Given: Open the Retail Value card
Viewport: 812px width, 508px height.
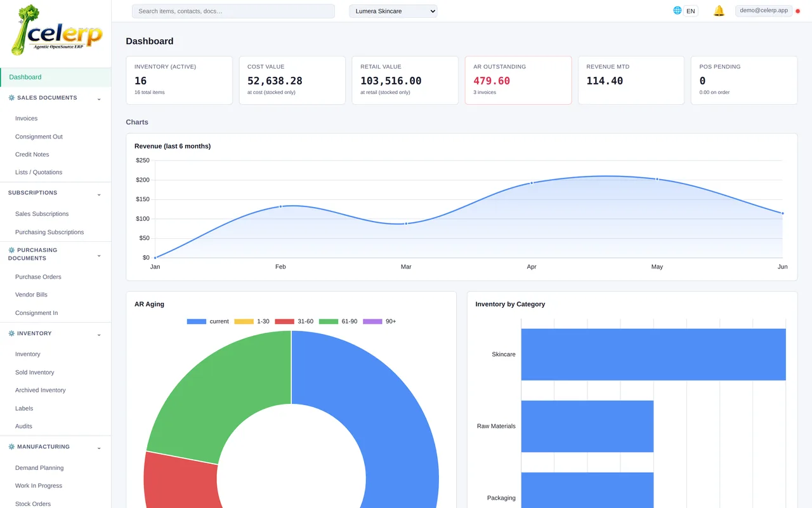Looking at the screenshot, I should [x=405, y=80].
